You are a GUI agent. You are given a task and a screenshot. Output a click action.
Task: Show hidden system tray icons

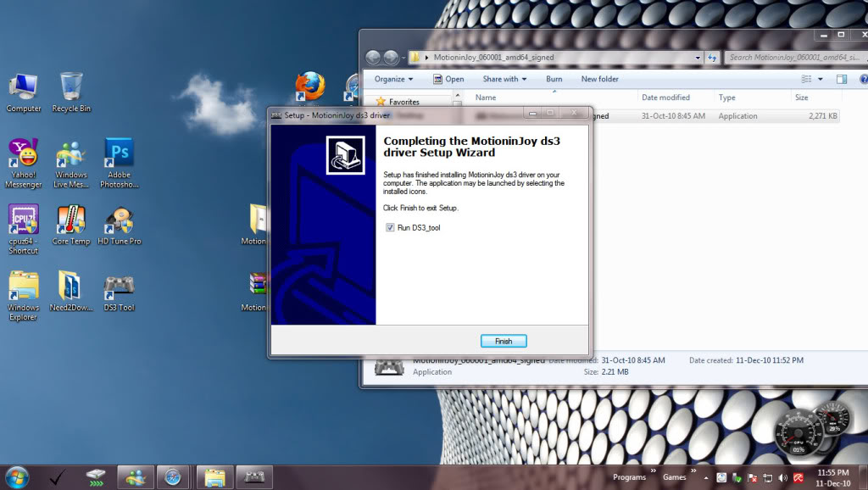[x=706, y=478]
